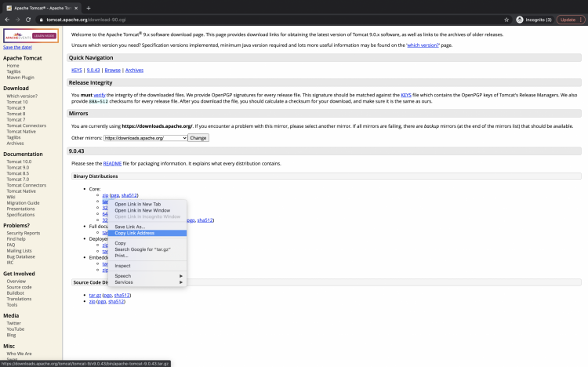The image size is (588, 367).
Task: Click the site lock icon in address bar
Action: (x=42, y=20)
